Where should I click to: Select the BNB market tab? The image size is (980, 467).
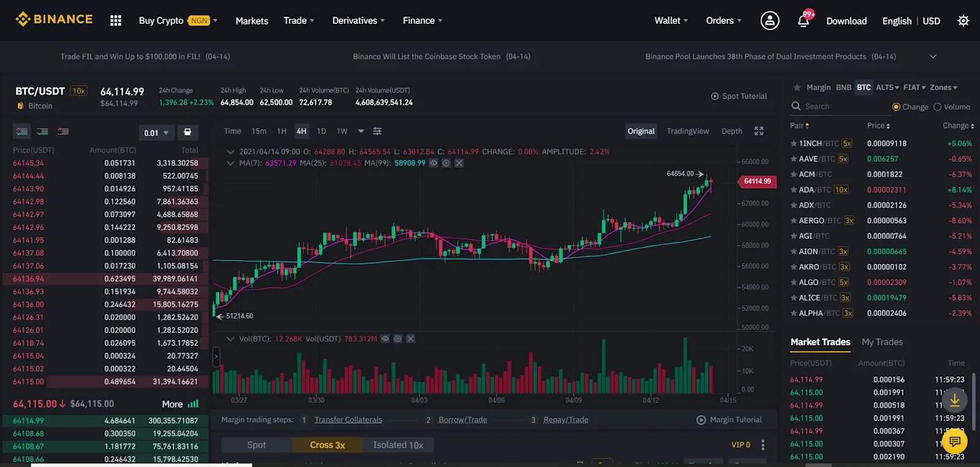[x=843, y=88]
